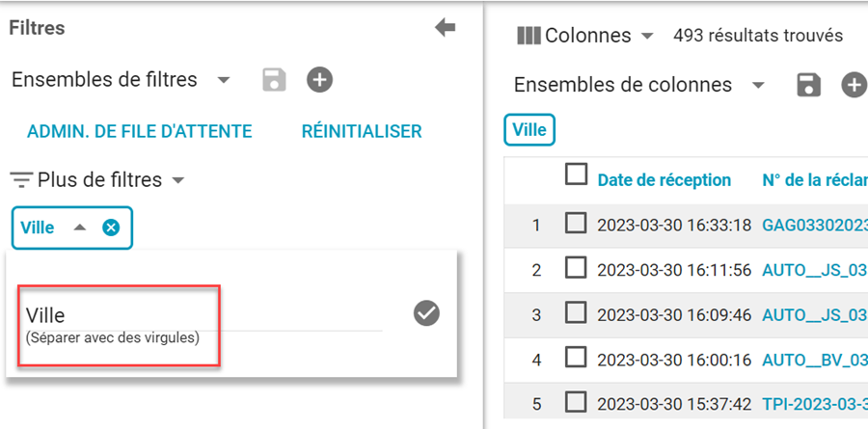Save the current filter set
The height and width of the screenshot is (429, 868).
[275, 80]
